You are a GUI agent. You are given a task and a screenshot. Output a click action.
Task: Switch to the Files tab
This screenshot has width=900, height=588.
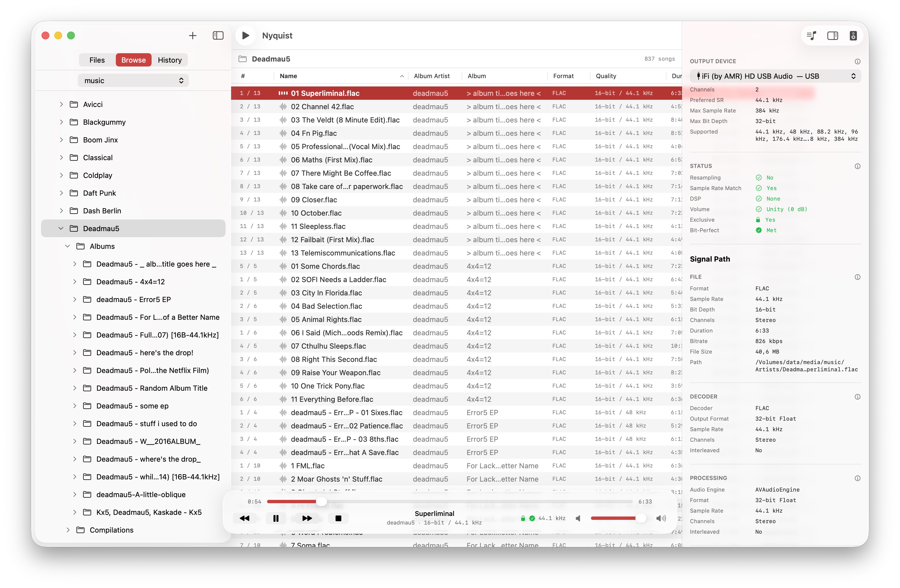point(97,60)
